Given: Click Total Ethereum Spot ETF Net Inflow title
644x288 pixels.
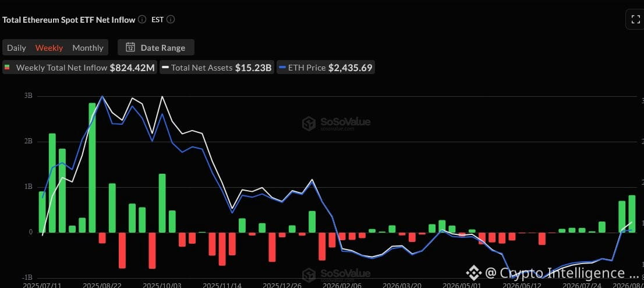Looking at the screenshot, I should (69, 20).
